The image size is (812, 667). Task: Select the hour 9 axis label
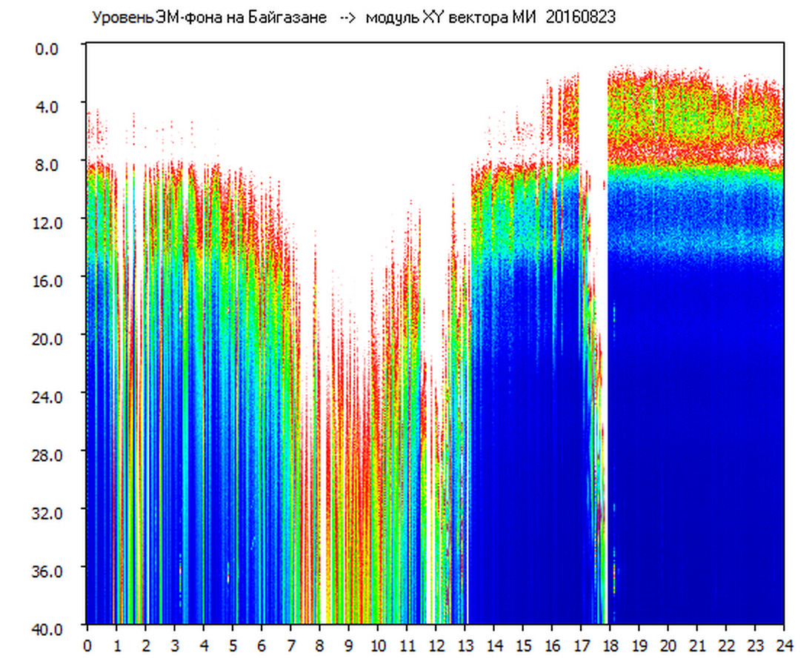pyautogui.click(x=348, y=645)
